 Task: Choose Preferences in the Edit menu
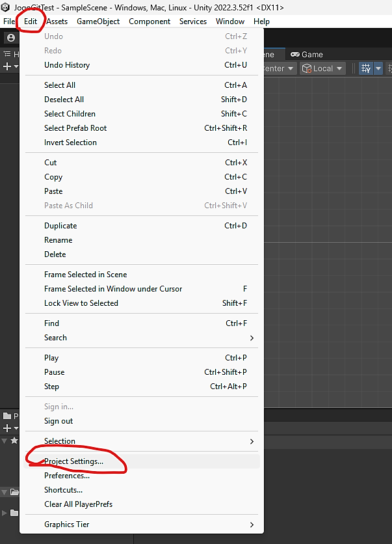point(67,476)
